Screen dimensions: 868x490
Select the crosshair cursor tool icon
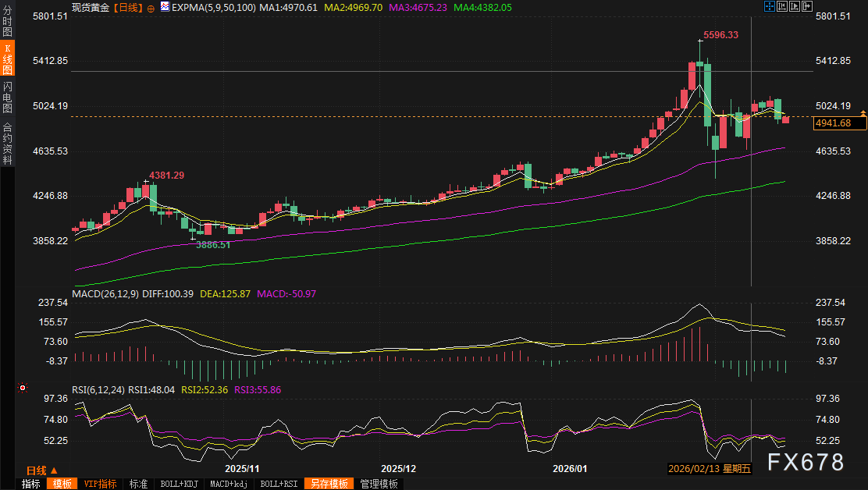click(770, 6)
